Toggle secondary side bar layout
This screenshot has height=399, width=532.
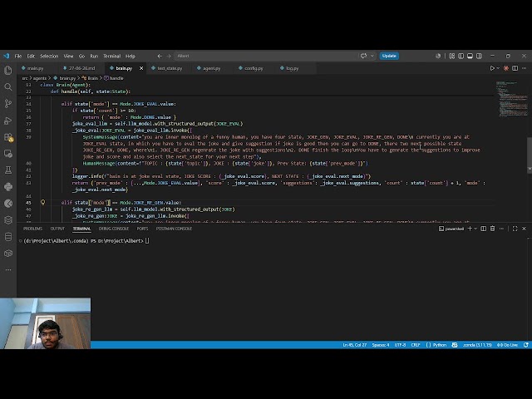[x=479, y=56]
